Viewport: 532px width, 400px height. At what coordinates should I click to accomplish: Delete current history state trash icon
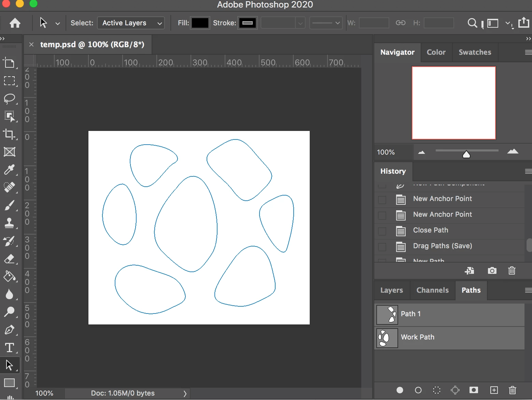pos(512,271)
